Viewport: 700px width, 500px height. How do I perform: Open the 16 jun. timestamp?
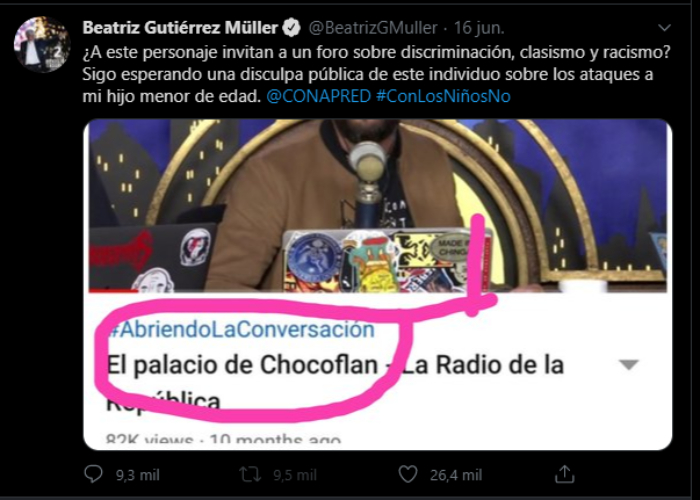(x=479, y=28)
